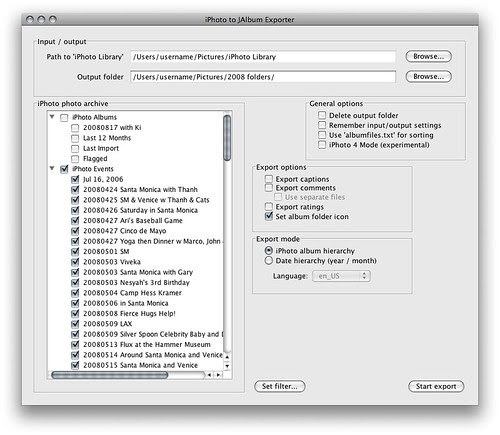Uncheck the '20080503 Viveka' checkbox
Image resolution: width=500 pixels, height=435 pixels.
[x=75, y=262]
